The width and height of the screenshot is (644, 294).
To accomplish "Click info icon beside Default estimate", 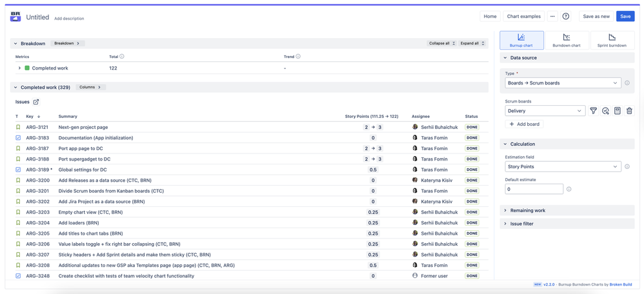I will click(x=569, y=190).
